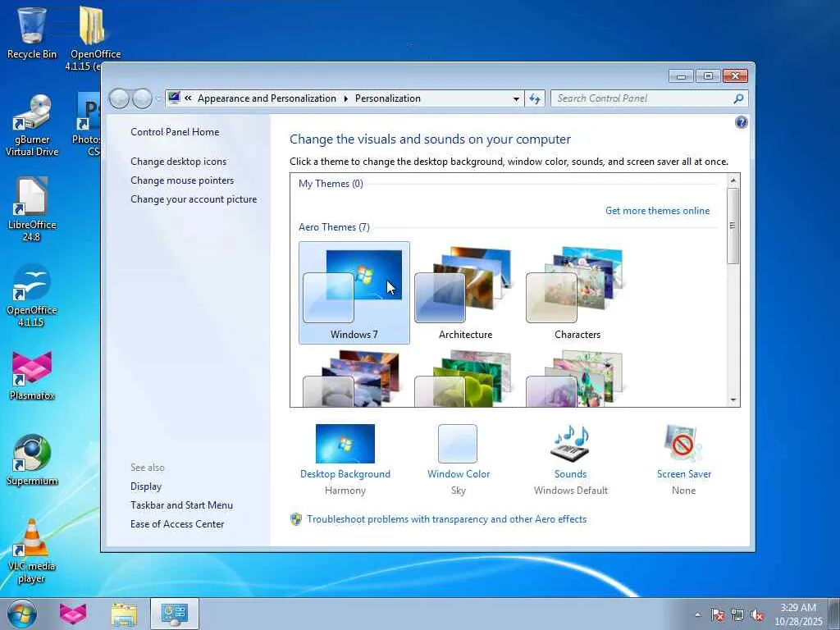Select the green Nature theme thumbnail
The width and height of the screenshot is (840, 630).
click(x=463, y=379)
